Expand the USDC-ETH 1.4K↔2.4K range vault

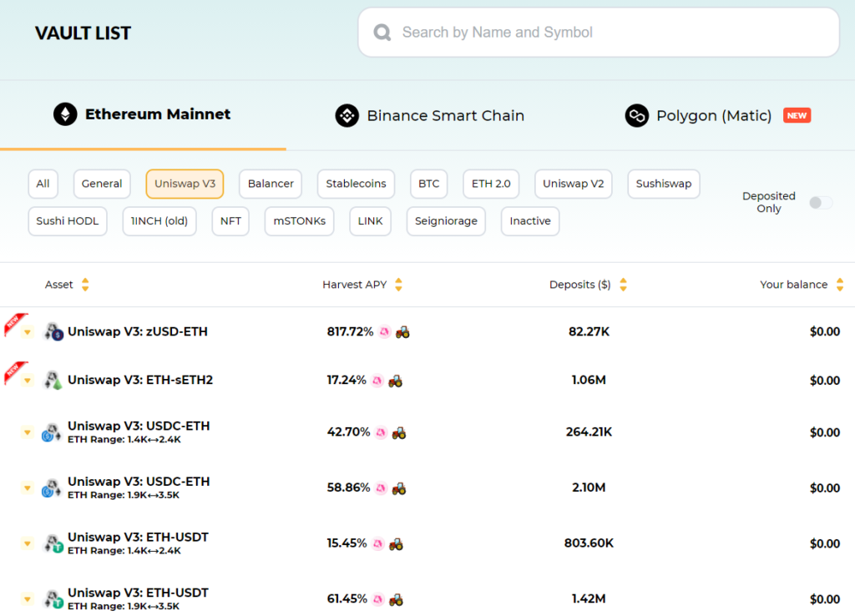pyautogui.click(x=27, y=432)
